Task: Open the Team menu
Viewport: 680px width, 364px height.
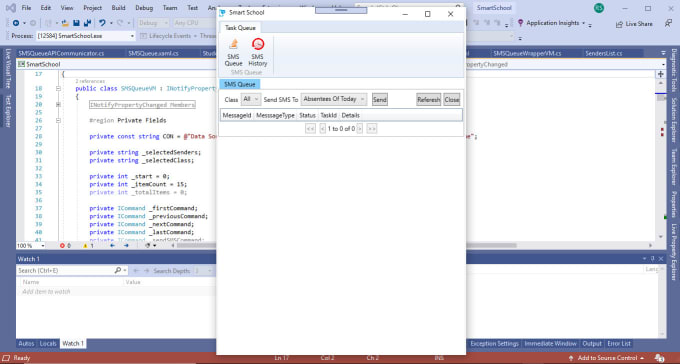Action: 170,8
